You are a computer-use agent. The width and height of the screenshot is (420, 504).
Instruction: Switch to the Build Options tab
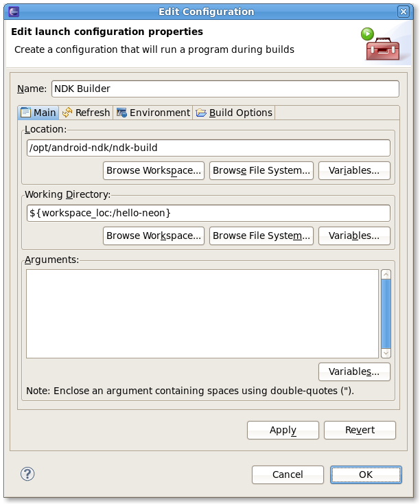coord(234,113)
